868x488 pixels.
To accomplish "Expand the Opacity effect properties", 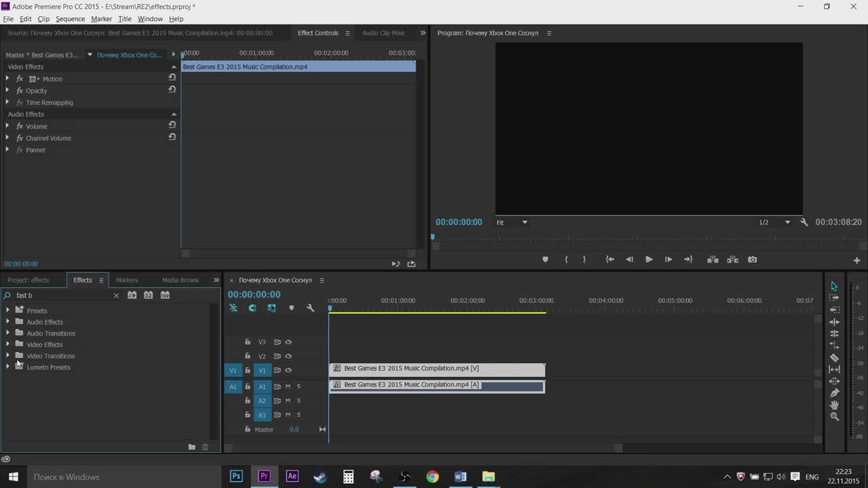I will click(7, 90).
